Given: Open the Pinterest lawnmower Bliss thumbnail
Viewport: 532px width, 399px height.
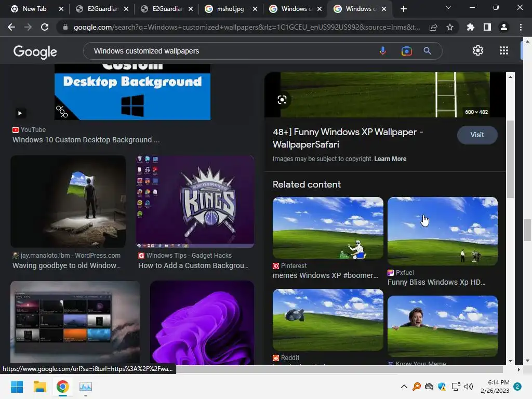Looking at the screenshot, I should (328, 228).
